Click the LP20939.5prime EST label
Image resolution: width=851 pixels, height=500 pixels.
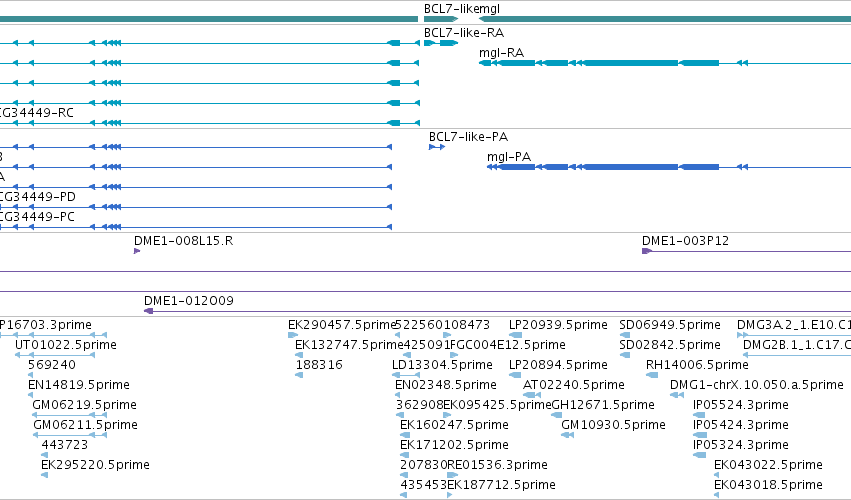[x=558, y=325]
